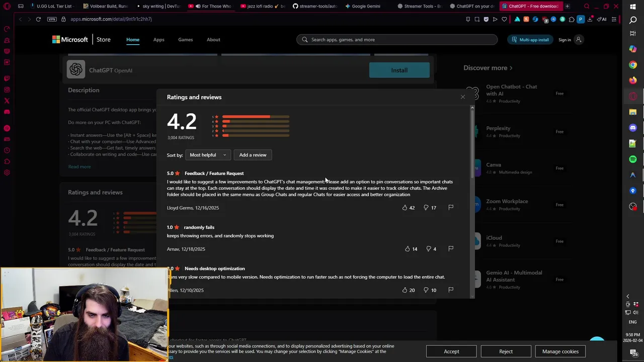Reject the cookies
Viewport: 644px width, 362px height.
point(506,351)
